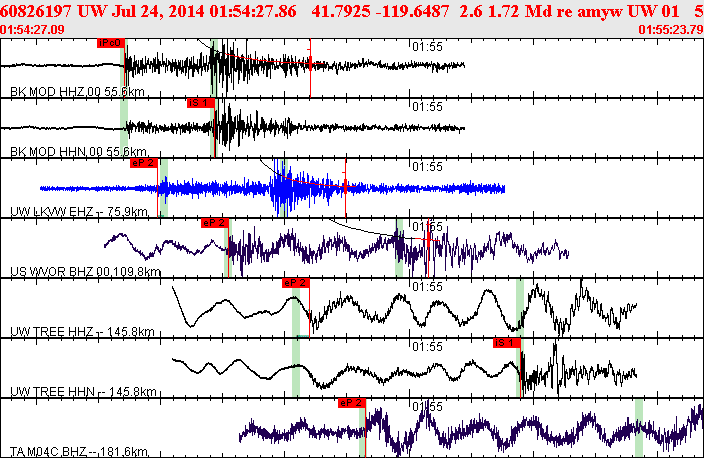Select the BK MOD HHN waveform trace

point(233,128)
